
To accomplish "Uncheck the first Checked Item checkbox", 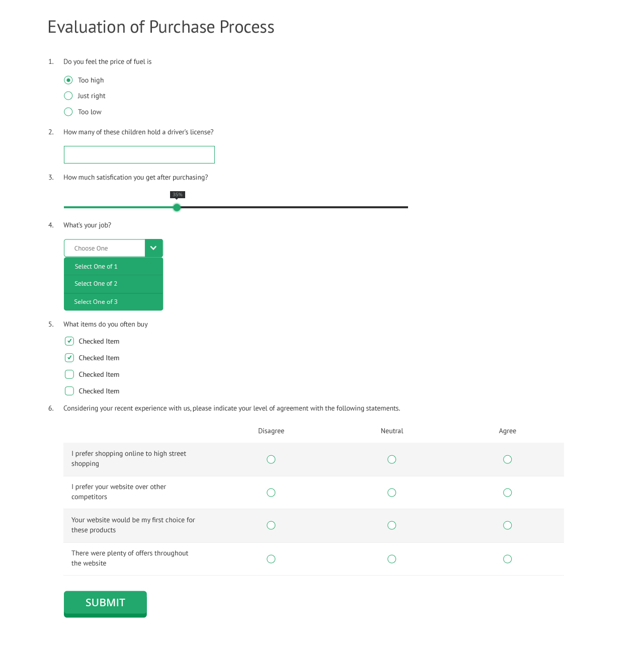I will tap(69, 341).
